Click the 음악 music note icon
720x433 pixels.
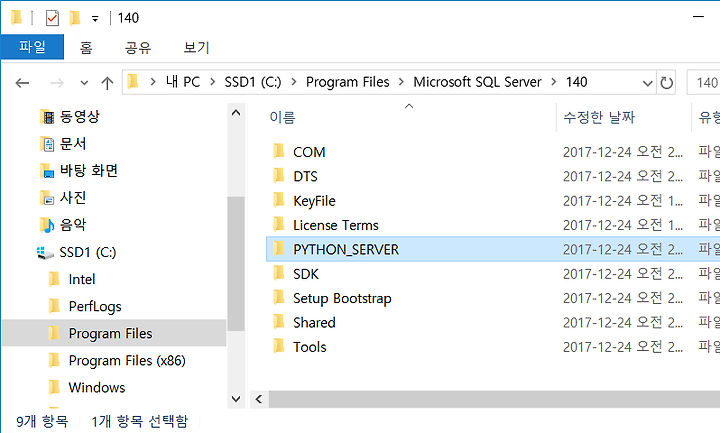click(x=47, y=225)
